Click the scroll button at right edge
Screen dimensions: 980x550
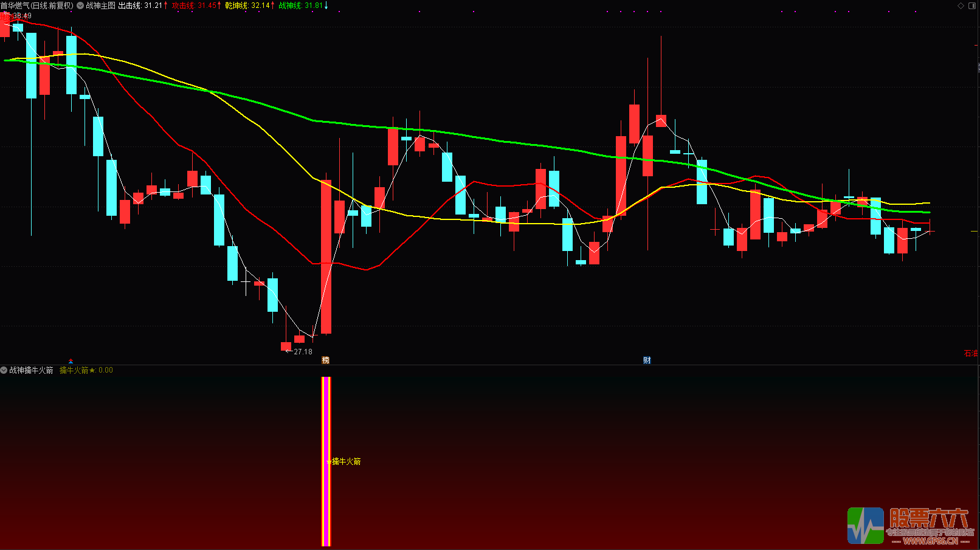978,67
